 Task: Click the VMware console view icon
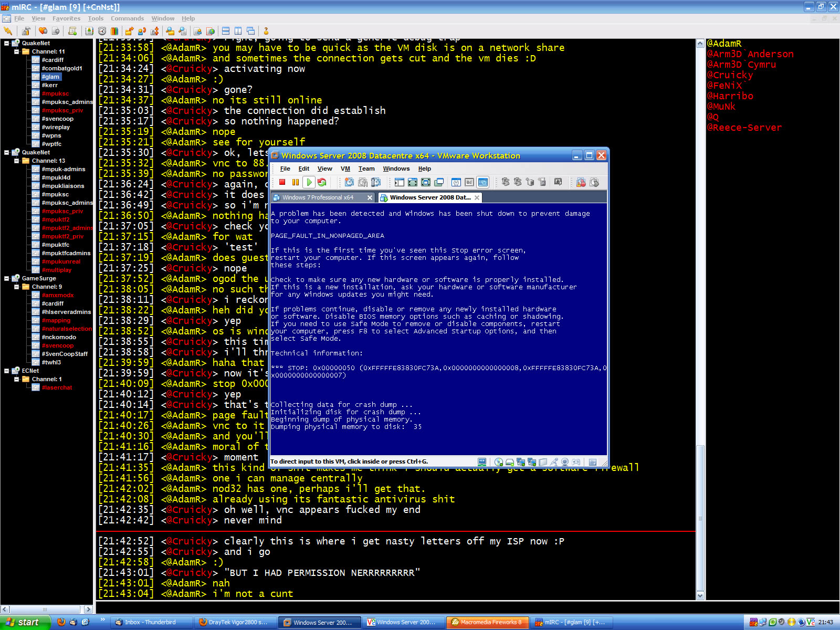pyautogui.click(x=483, y=182)
